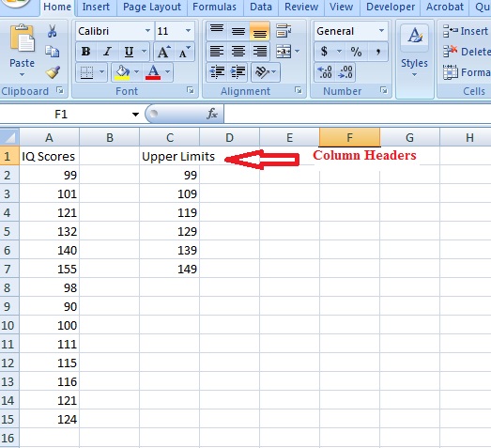
Task: Click Comma Style icon
Action: (378, 52)
